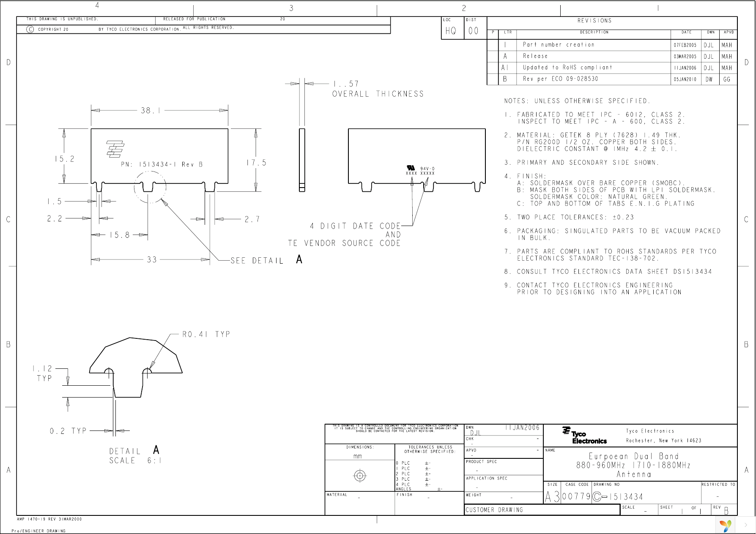Viewport: 756px width, 534px height.
Task: Click the revision date '07FEB2005'
Action: click(685, 45)
